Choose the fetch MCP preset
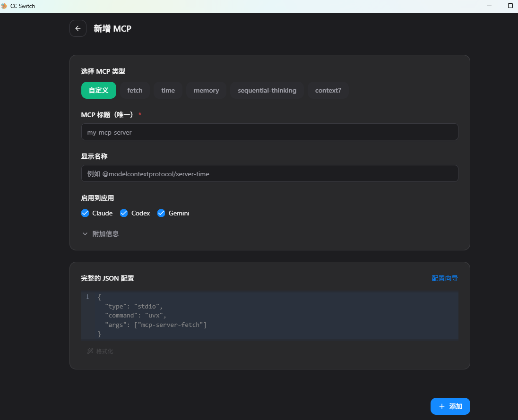The height and width of the screenshot is (420, 518). [135, 90]
